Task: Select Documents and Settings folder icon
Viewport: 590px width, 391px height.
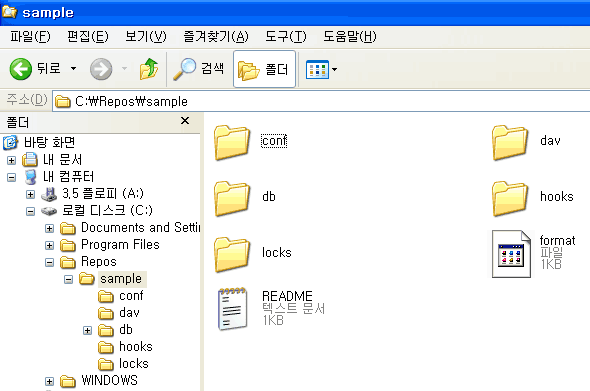Action: tap(68, 228)
